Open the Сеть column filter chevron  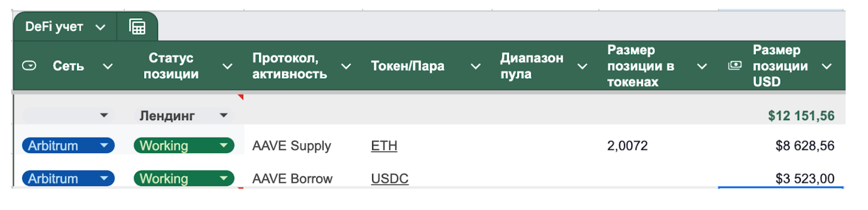108,66
